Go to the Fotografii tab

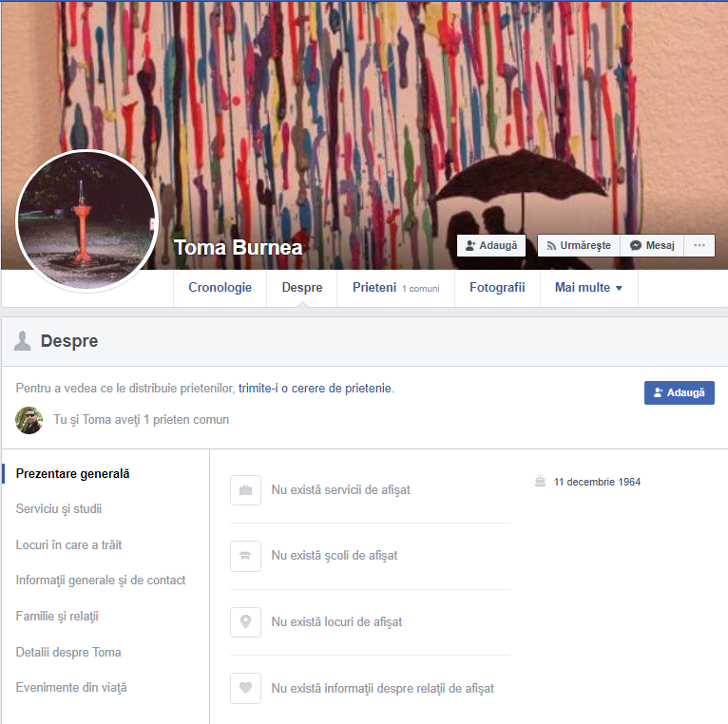[x=497, y=288]
